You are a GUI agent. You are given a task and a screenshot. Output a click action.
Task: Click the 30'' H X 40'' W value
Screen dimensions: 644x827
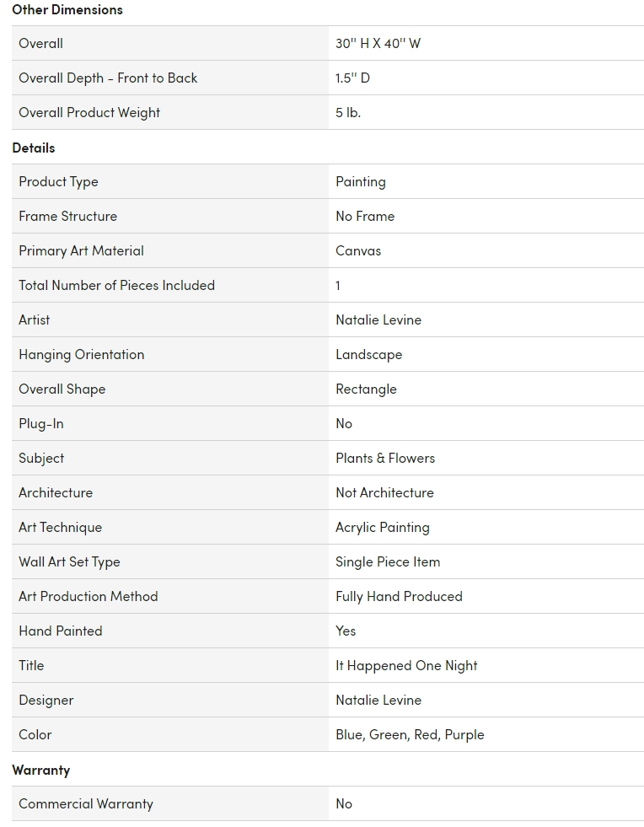pyautogui.click(x=378, y=44)
